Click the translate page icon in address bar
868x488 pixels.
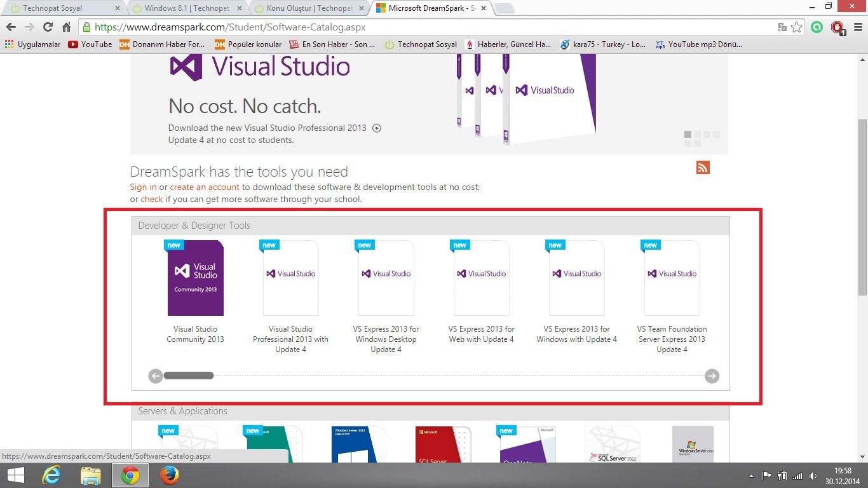(782, 27)
